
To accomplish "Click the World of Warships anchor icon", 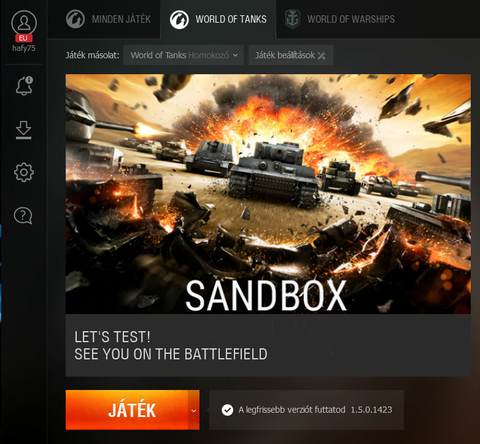I will click(292, 19).
